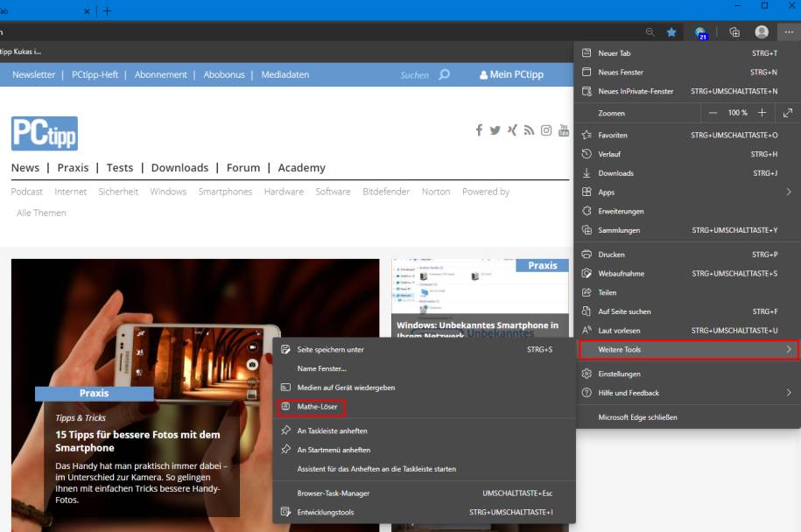Open Downloads entry in Edge menu

click(x=687, y=173)
